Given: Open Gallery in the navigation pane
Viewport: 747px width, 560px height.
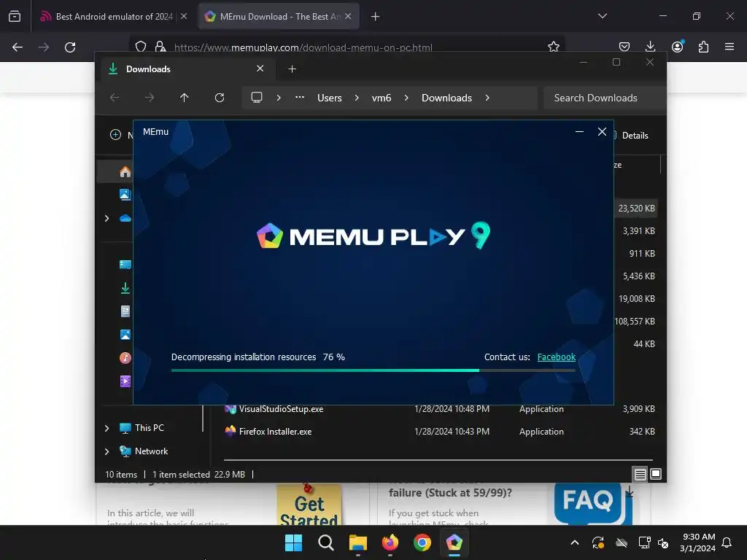Looking at the screenshot, I should (125, 194).
